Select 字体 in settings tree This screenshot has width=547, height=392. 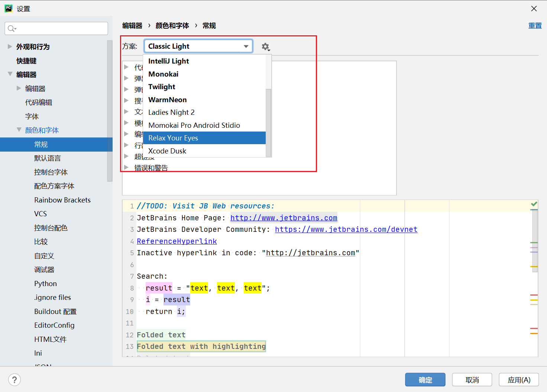pyautogui.click(x=32, y=116)
